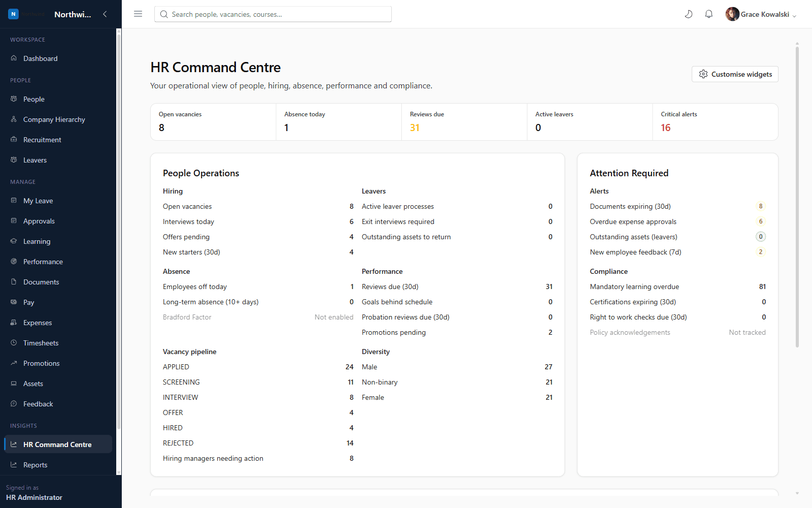Screen dimensions: 812x508
Task: Click the Dashboard home icon in sidebar
Action: point(14,58)
